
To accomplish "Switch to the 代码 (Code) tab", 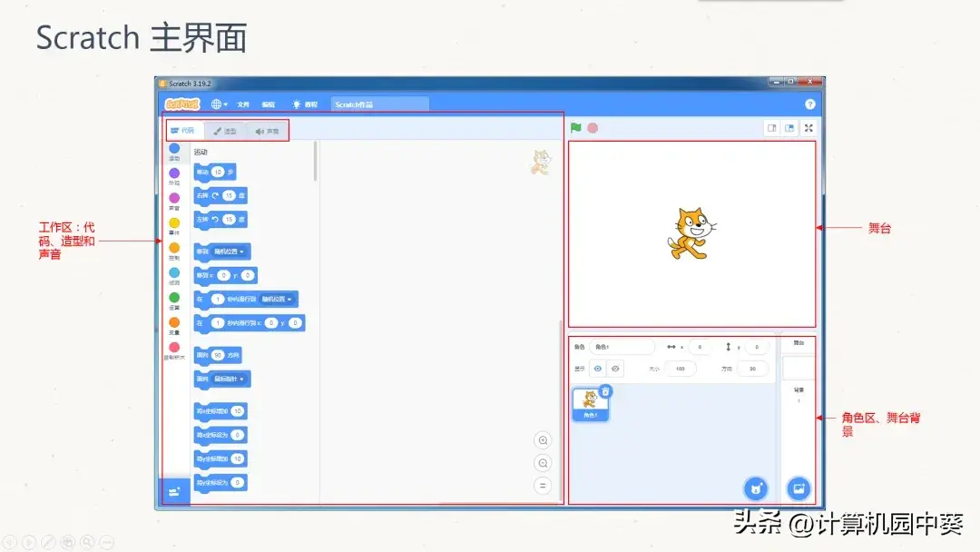I will click(x=183, y=131).
